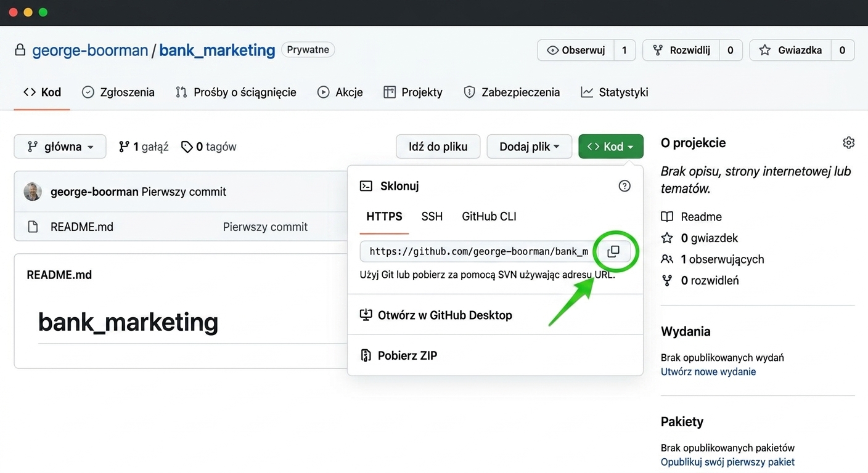
Task: Go to the Akcje tab
Action: click(340, 92)
